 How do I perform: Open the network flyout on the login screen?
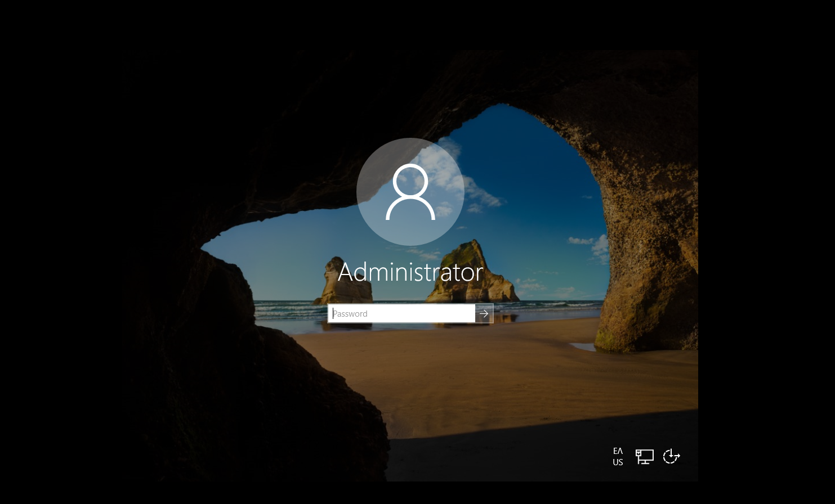644,456
